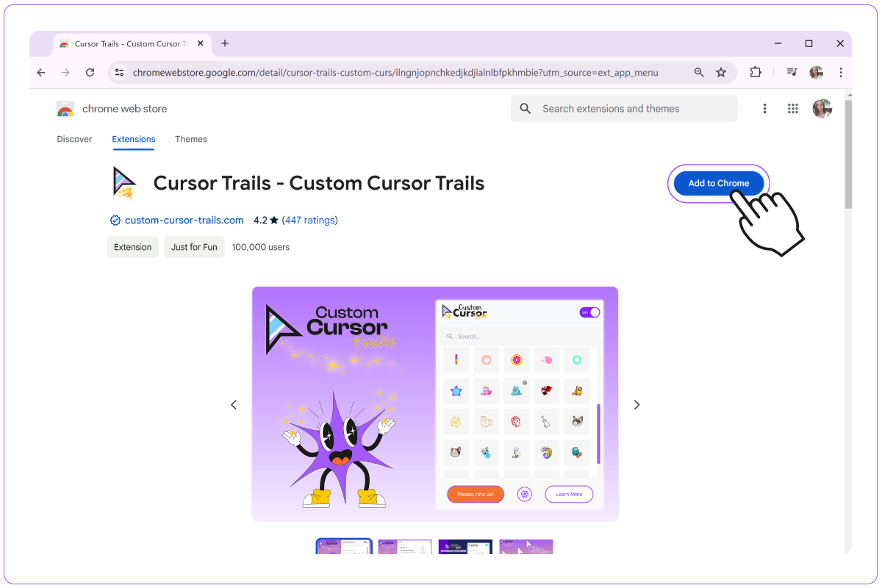Click the address bar URL
Viewport: 882px width, 588px height.
[x=395, y=73]
